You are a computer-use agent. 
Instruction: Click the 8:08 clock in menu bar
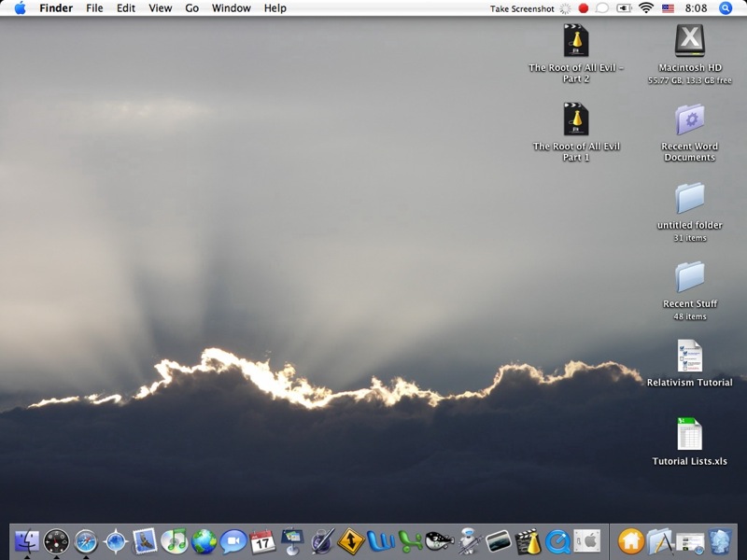tap(696, 8)
